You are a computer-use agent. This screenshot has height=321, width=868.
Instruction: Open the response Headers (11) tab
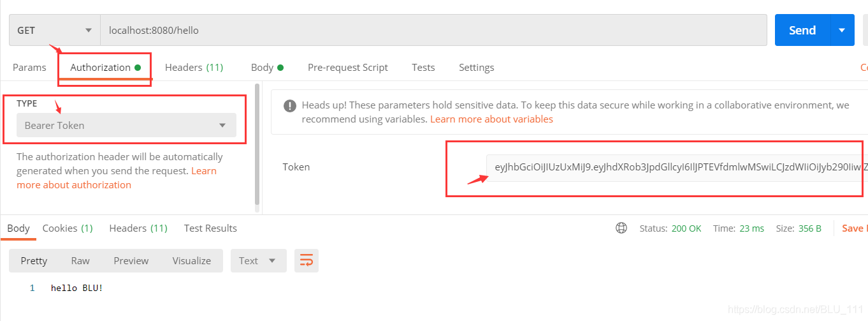(x=138, y=228)
